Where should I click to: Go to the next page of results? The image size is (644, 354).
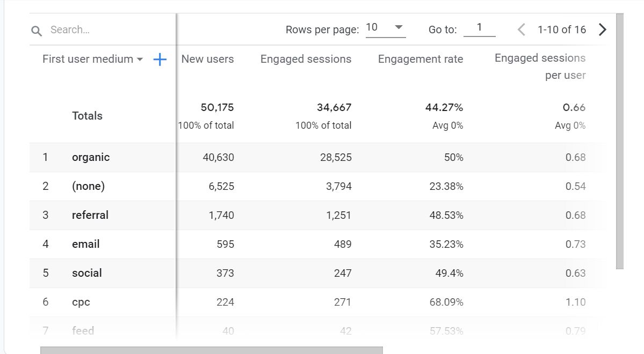603,30
